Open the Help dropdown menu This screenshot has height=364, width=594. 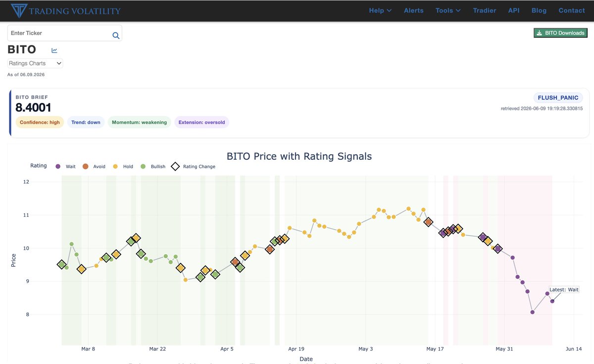coord(380,10)
